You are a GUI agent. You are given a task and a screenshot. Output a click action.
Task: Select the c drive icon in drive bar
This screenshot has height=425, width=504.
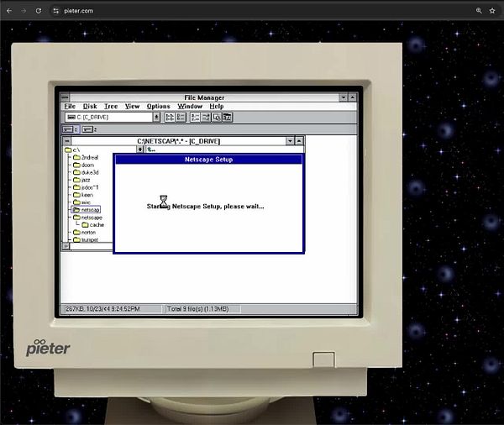(x=71, y=129)
